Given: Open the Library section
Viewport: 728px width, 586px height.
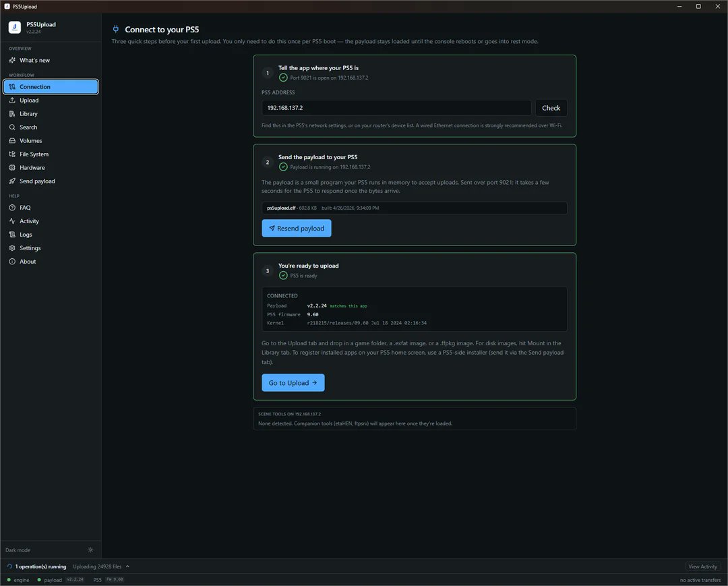Looking at the screenshot, I should point(51,114).
